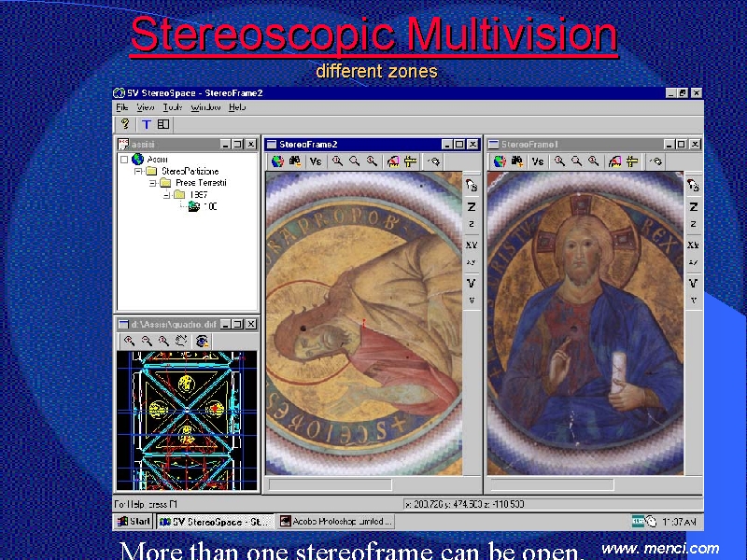Click the yellow signpost icon in StereoFrame2 toolbar
Screen dimensions: 747x560
(x=410, y=161)
